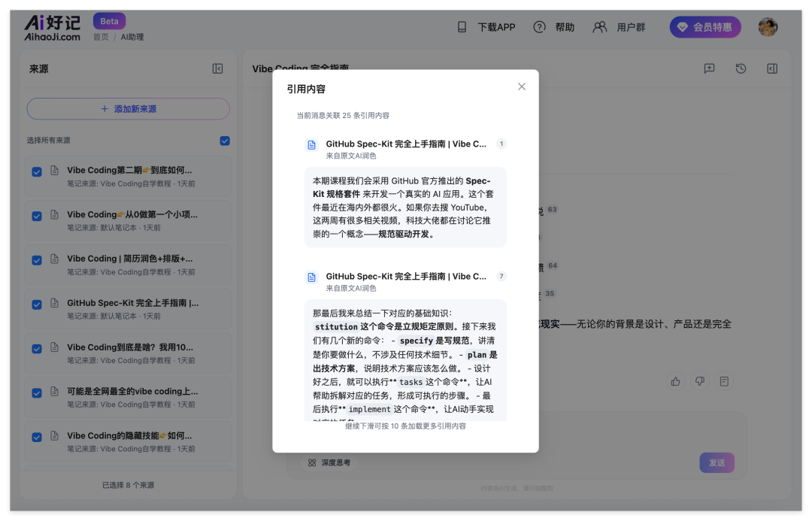The width and height of the screenshot is (812, 521).
Task: Collapse the 来源 sidebar panel
Action: (x=217, y=69)
